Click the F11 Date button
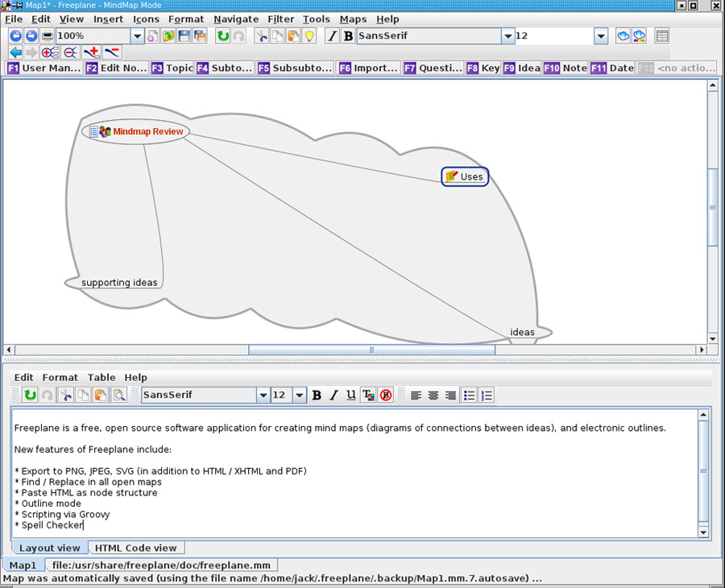Image resolution: width=725 pixels, height=588 pixels. point(612,68)
